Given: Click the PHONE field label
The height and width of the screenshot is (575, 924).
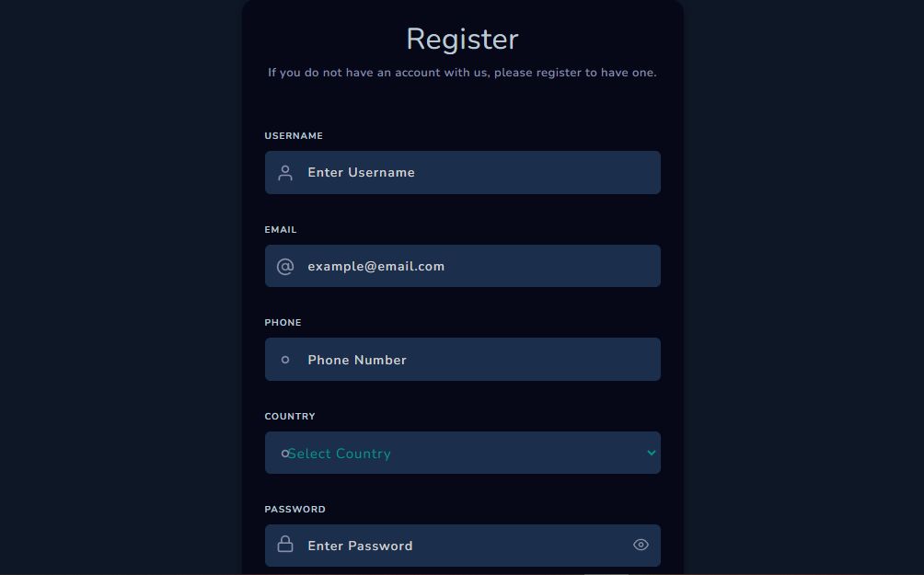Looking at the screenshot, I should [283, 323].
